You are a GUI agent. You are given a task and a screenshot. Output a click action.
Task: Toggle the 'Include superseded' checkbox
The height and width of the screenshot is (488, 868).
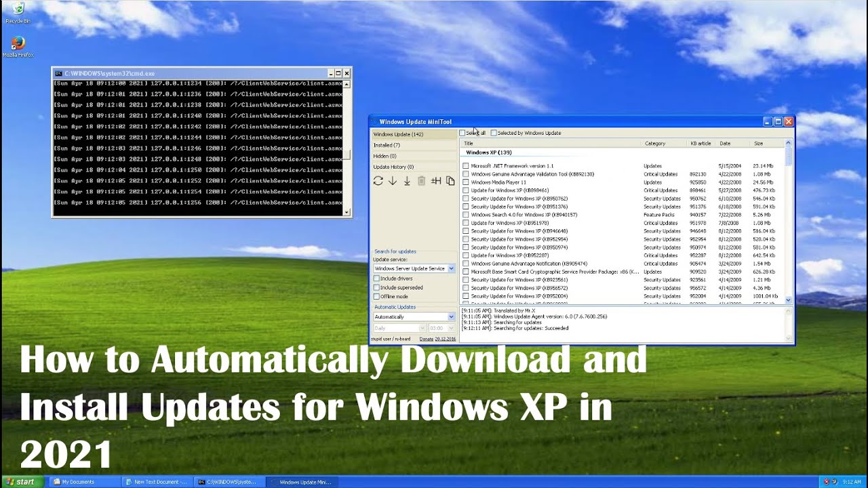(376, 287)
